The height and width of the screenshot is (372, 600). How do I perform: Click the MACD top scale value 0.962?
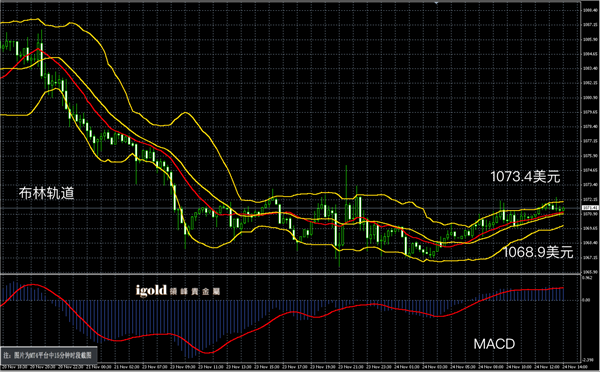point(587,277)
